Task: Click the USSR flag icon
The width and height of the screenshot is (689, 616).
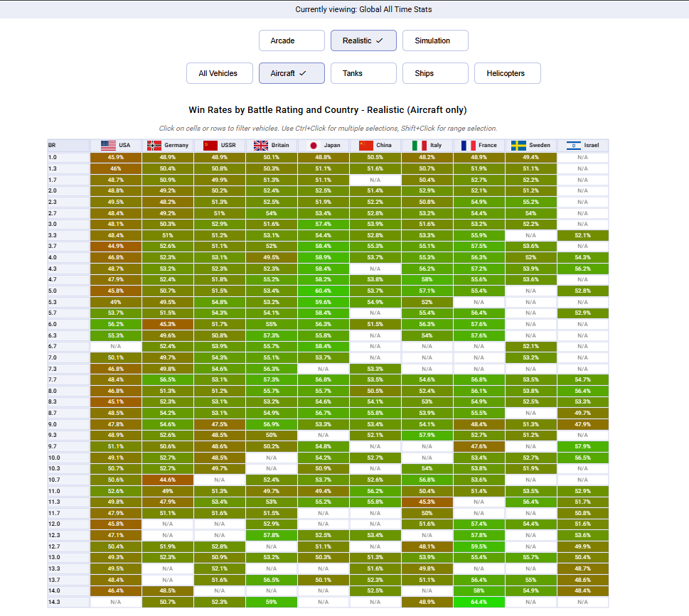Action: tap(210, 145)
